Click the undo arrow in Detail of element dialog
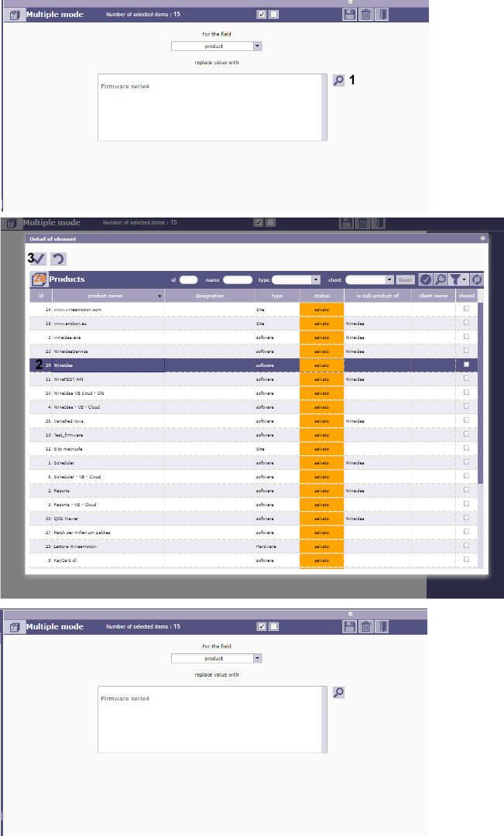Screen dimensions: 504x836 57,259
